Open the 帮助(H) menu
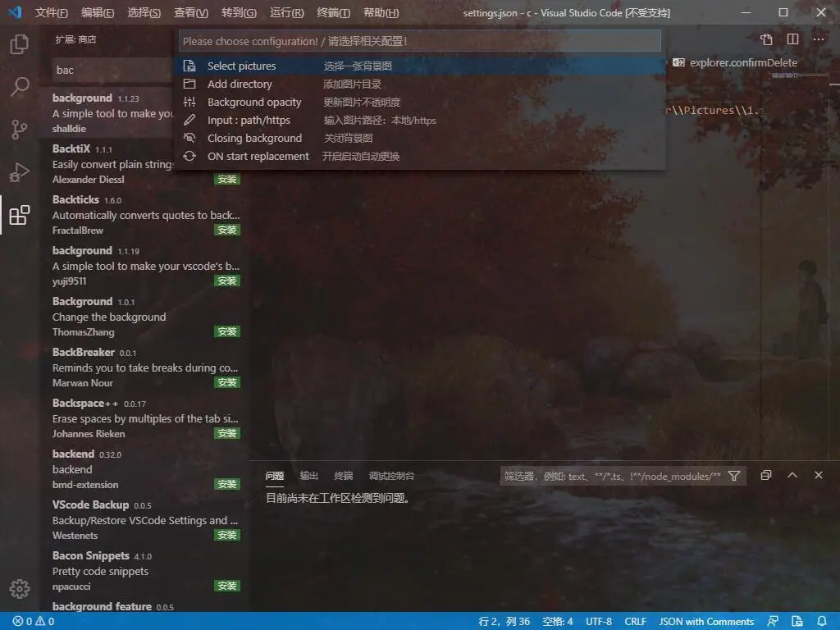840x630 pixels. 381,12
